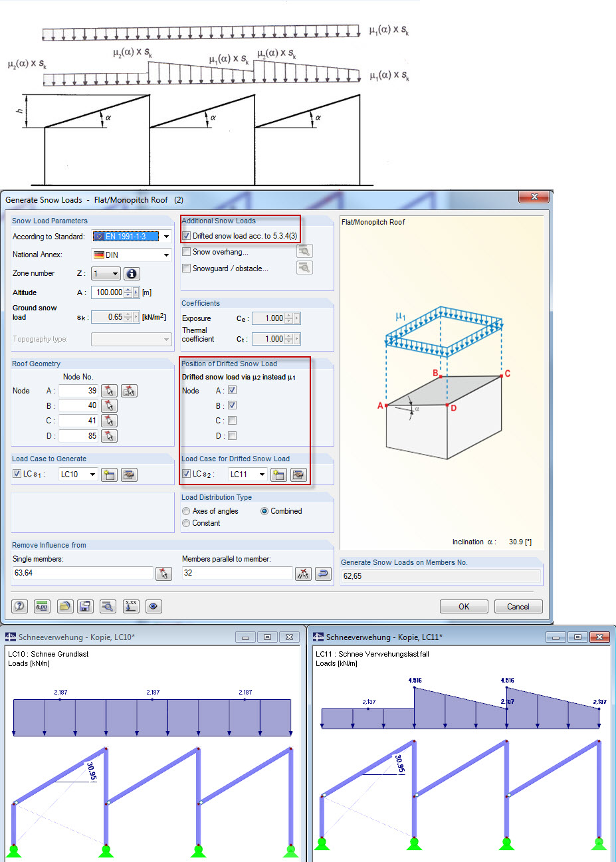The image size is (616, 862).
Task: Click Altitude value spinner arrows
Action: (x=128, y=292)
